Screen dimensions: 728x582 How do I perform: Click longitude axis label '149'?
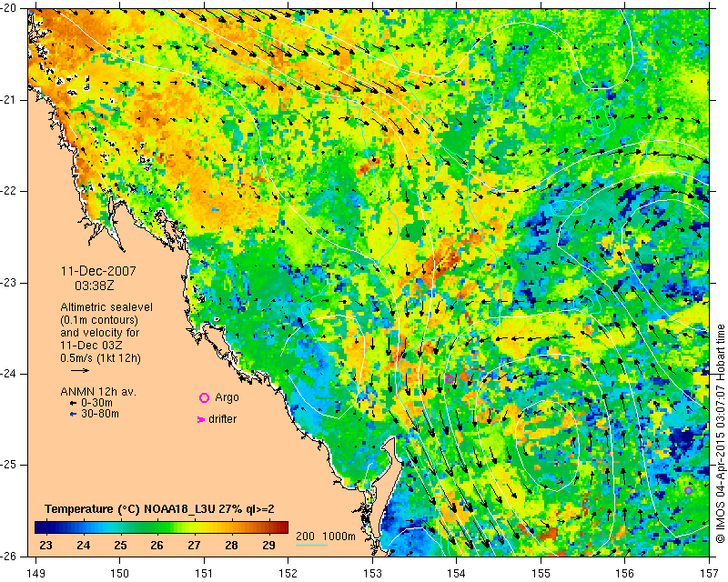pyautogui.click(x=36, y=573)
